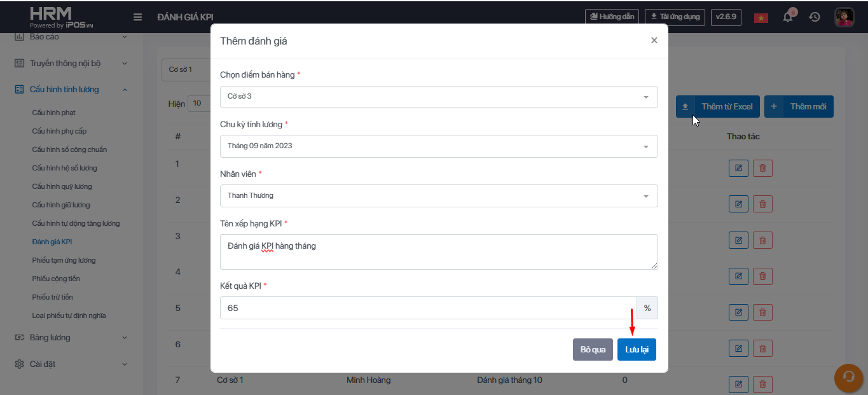868x395 pixels.
Task: Click the red delete icon in row 2
Action: [x=762, y=204]
